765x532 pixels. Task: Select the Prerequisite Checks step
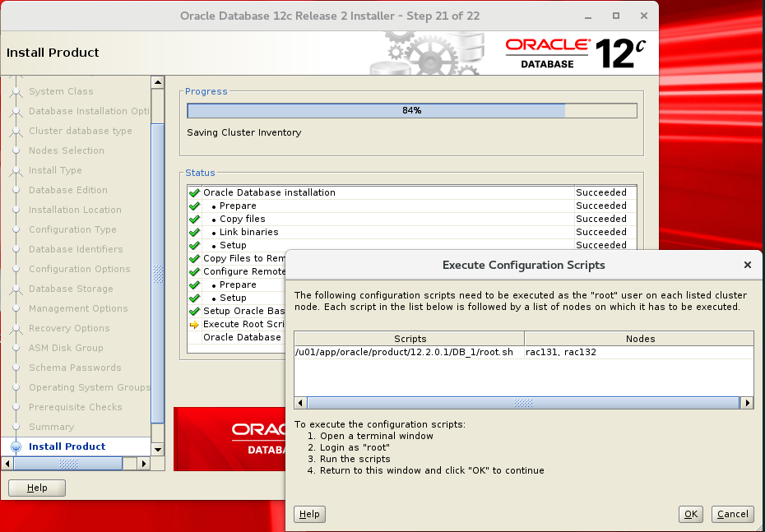(x=76, y=407)
